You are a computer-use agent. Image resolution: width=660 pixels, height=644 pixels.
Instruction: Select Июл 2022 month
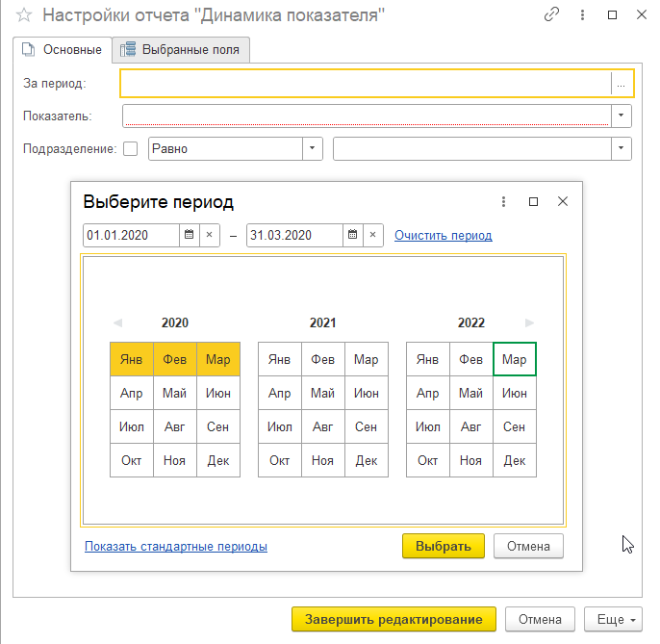tap(427, 426)
